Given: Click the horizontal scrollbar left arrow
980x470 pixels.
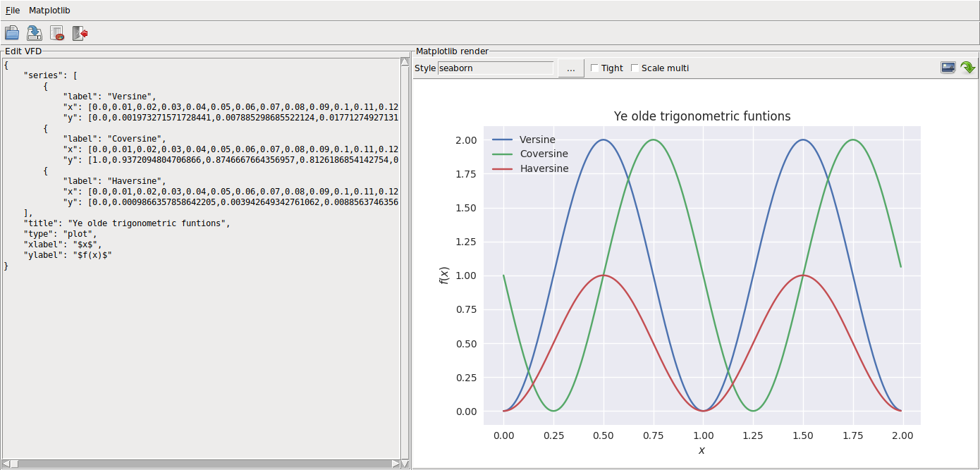Looking at the screenshot, I should pyautogui.click(x=6, y=464).
